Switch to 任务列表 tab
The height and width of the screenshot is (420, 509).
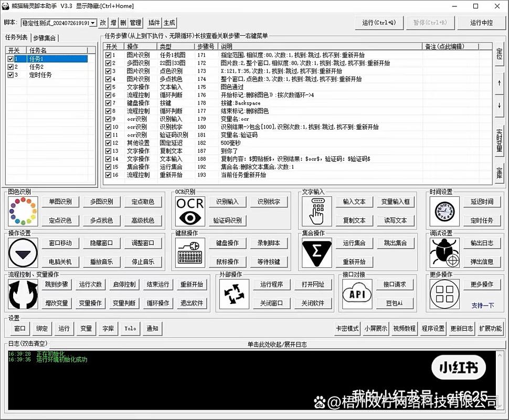(x=16, y=37)
